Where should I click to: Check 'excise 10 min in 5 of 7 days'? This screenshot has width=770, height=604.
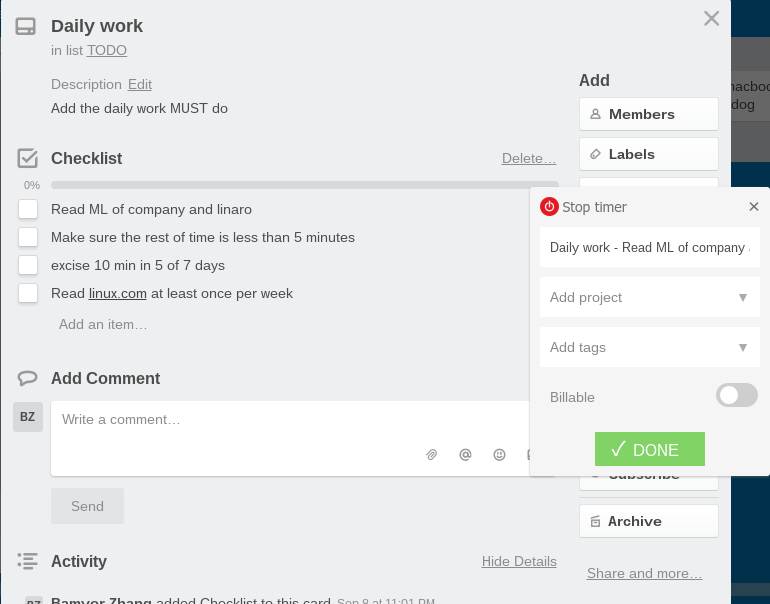(28, 265)
